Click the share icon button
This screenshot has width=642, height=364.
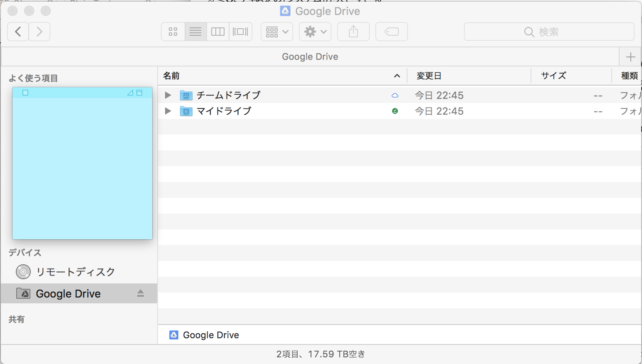coord(353,32)
